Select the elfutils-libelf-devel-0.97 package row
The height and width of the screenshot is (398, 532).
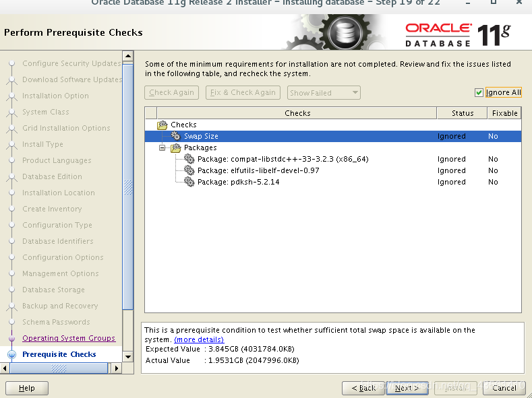point(333,170)
